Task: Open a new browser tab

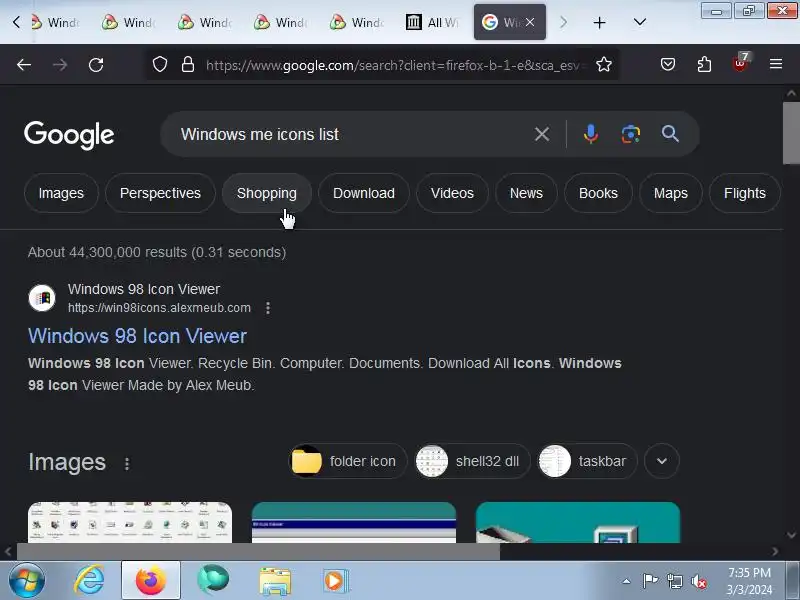Action: (599, 22)
